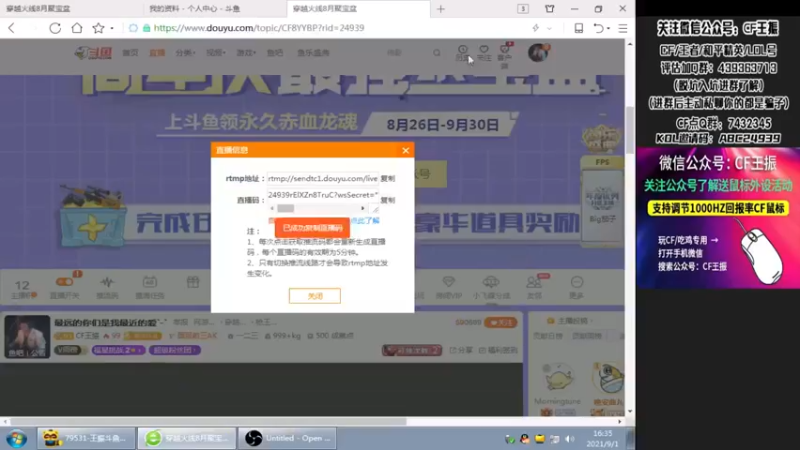
Task: Click the 关闭 button in the dialog
Action: (315, 296)
